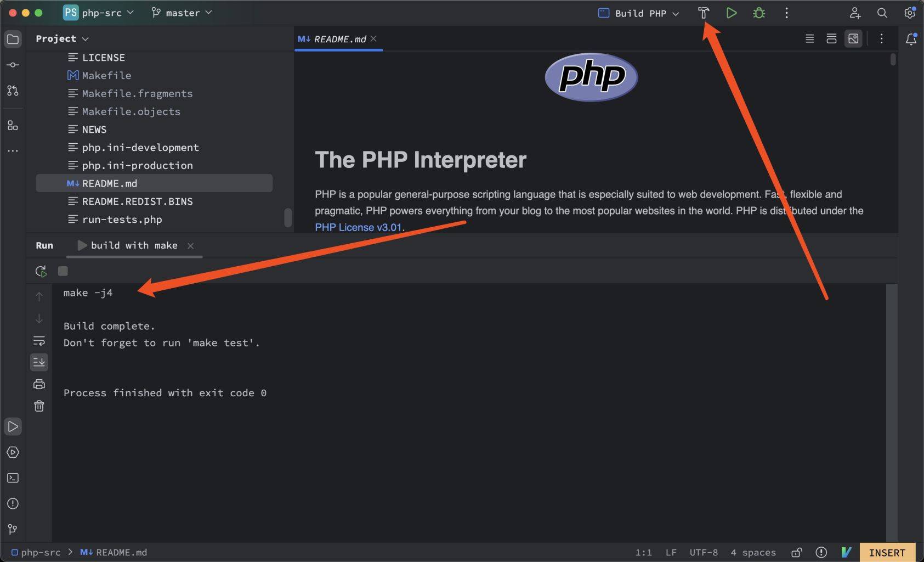This screenshot has height=562, width=924.
Task: Print the run console output
Action: point(39,384)
